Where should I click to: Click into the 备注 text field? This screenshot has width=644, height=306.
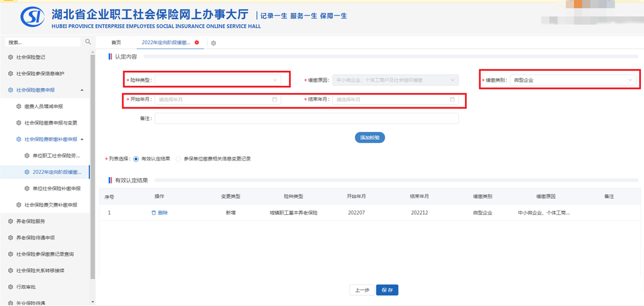(306, 119)
